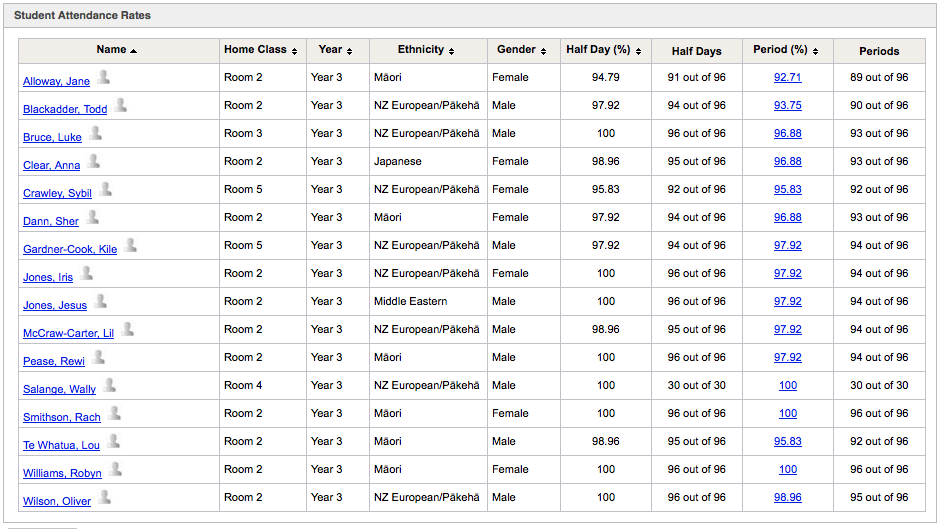The height and width of the screenshot is (529, 943).
Task: Click the person icon next to Blackadder, Todd
Action: pos(121,105)
